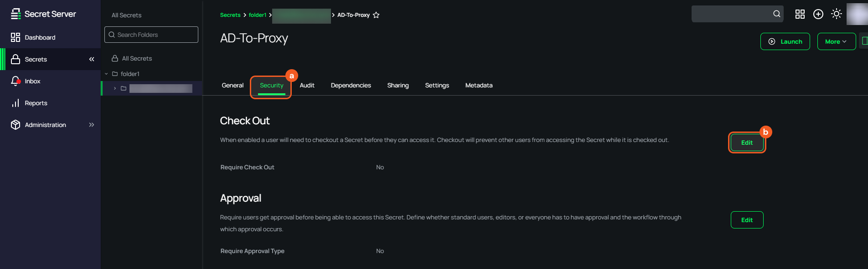Click the search magnifier icon in top bar
The image size is (868, 269).
coord(777,14)
